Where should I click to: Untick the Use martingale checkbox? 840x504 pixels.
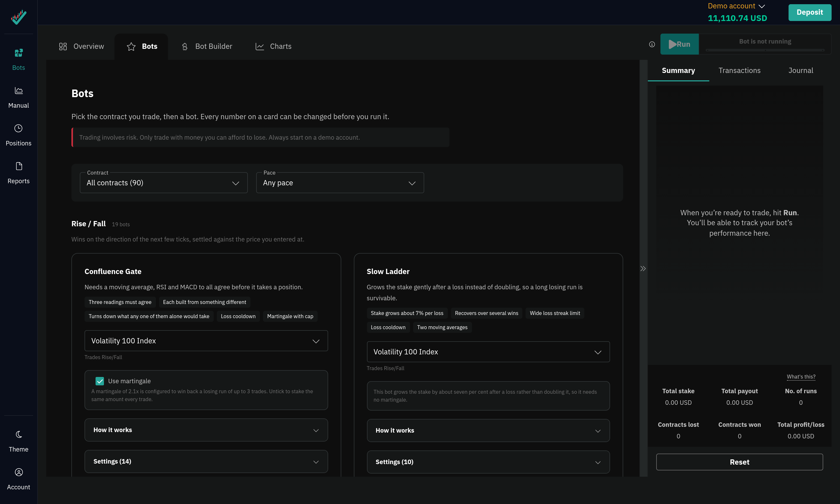[x=99, y=381]
